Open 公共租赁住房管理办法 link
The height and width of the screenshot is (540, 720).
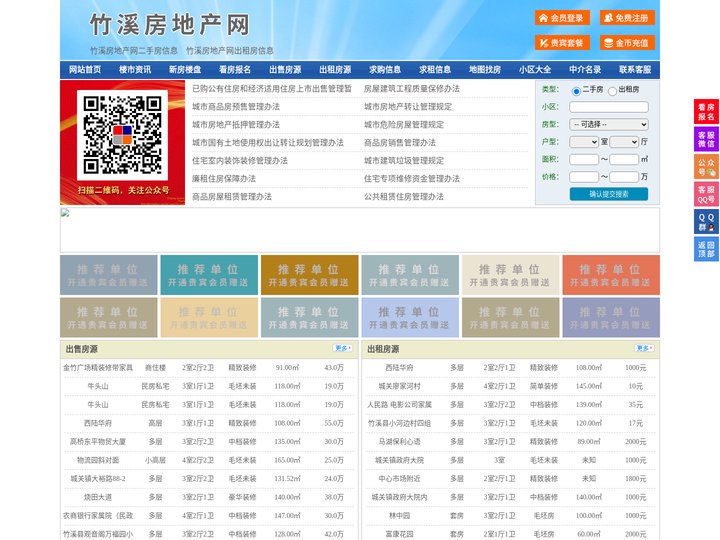click(404, 197)
